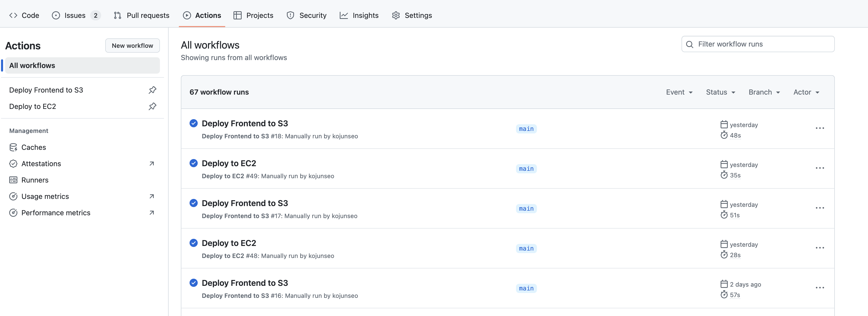Click success status icon of run #17
The height and width of the screenshot is (316, 868).
pos(193,203)
